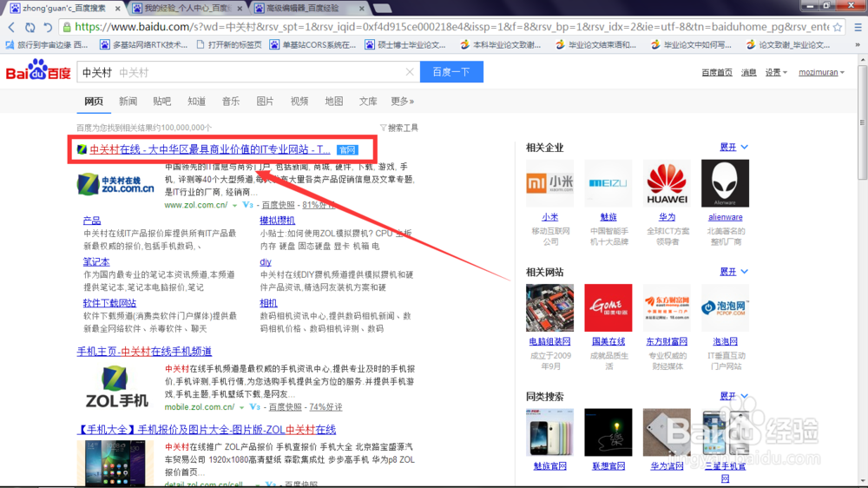Reload the page with the refresh icon

coord(30,27)
